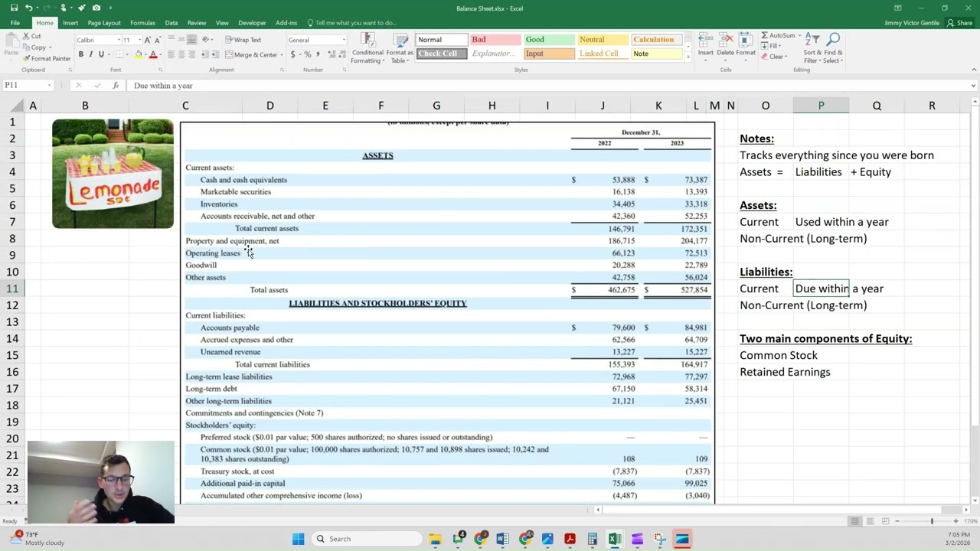Screen dimensions: 980x551
Task: Open the Format as Table gallery
Action: 401,48
